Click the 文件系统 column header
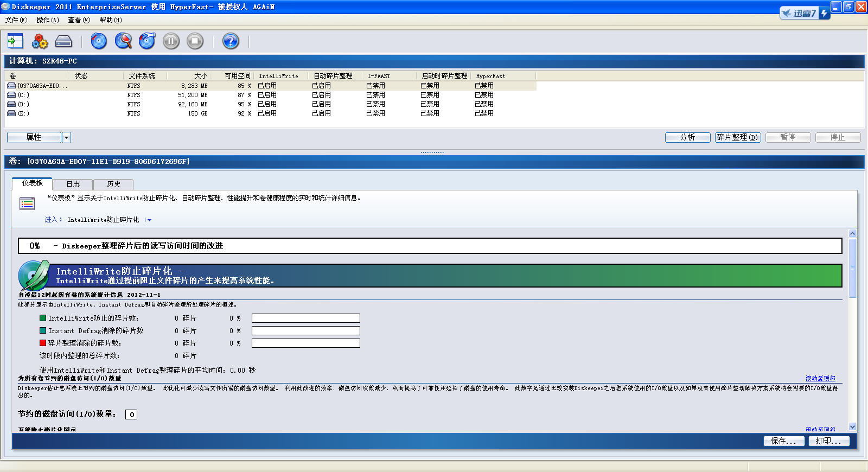The height and width of the screenshot is (472, 868). click(x=145, y=76)
